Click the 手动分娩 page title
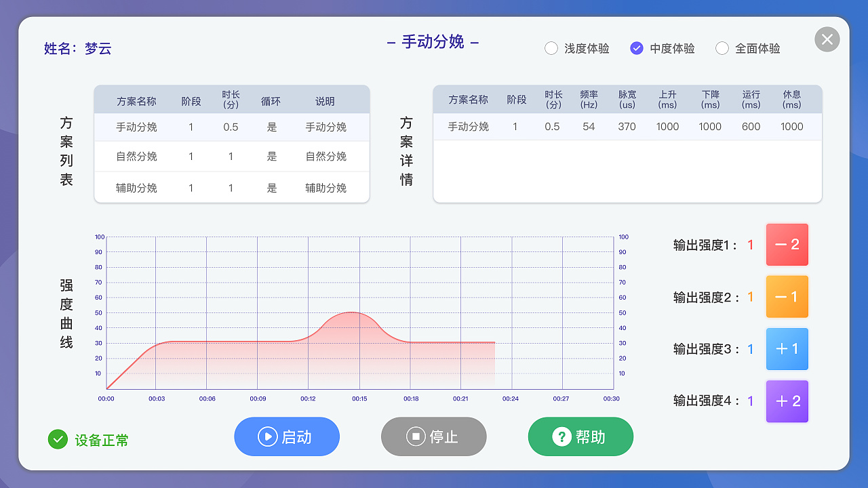Screen dimensions: 868x488 433,41
